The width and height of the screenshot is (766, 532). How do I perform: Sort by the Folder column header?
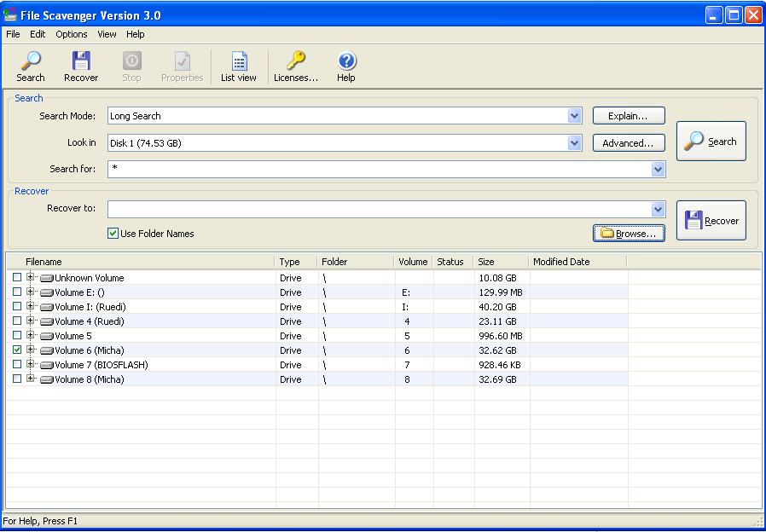click(x=356, y=262)
